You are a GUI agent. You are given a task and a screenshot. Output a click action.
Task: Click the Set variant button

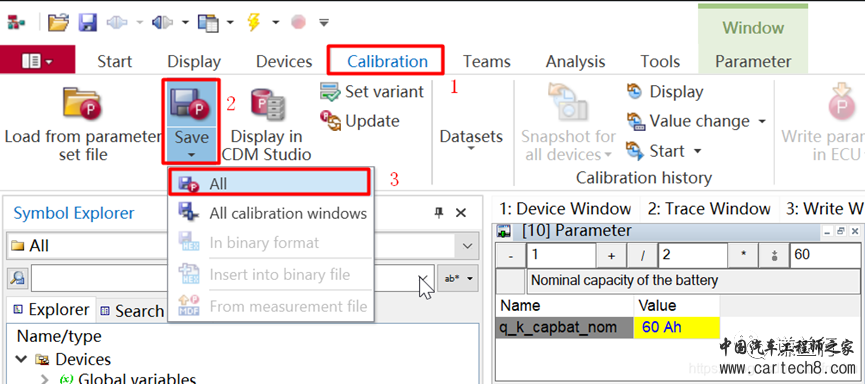pos(372,92)
